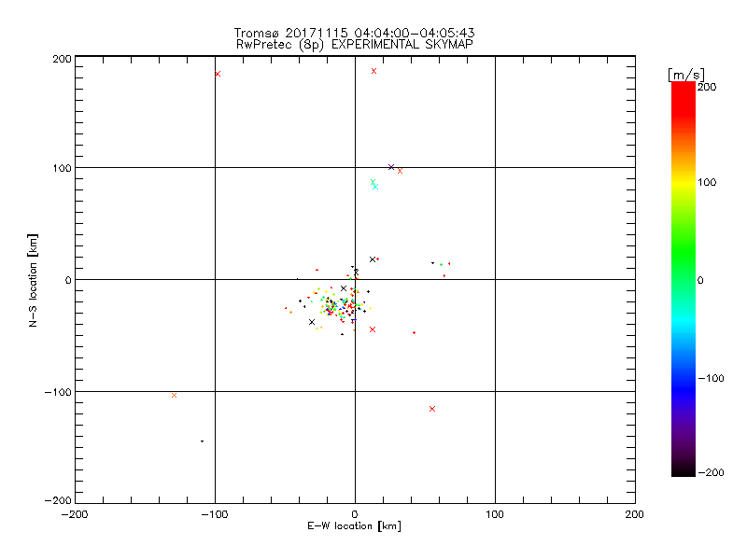
Task: Click the Tromsø date and time title
Action: (355, 33)
